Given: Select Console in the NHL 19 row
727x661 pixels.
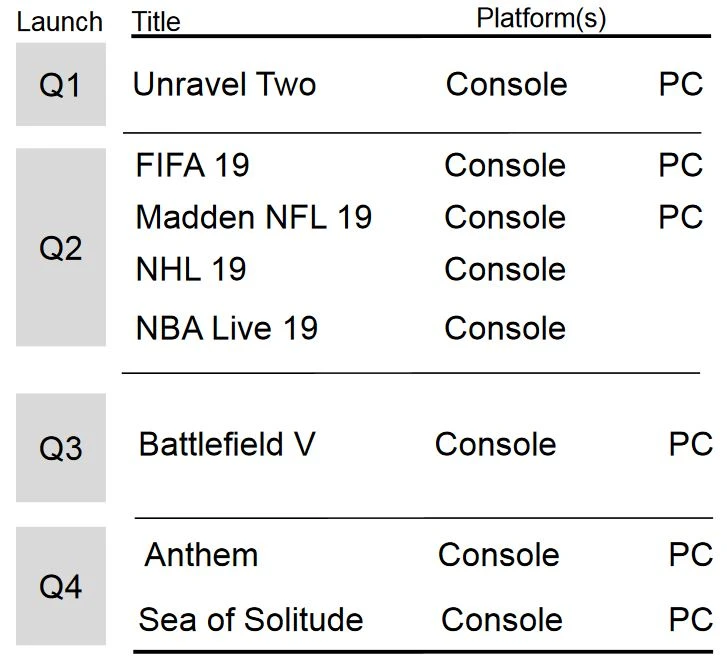Looking at the screenshot, I should click(505, 269).
